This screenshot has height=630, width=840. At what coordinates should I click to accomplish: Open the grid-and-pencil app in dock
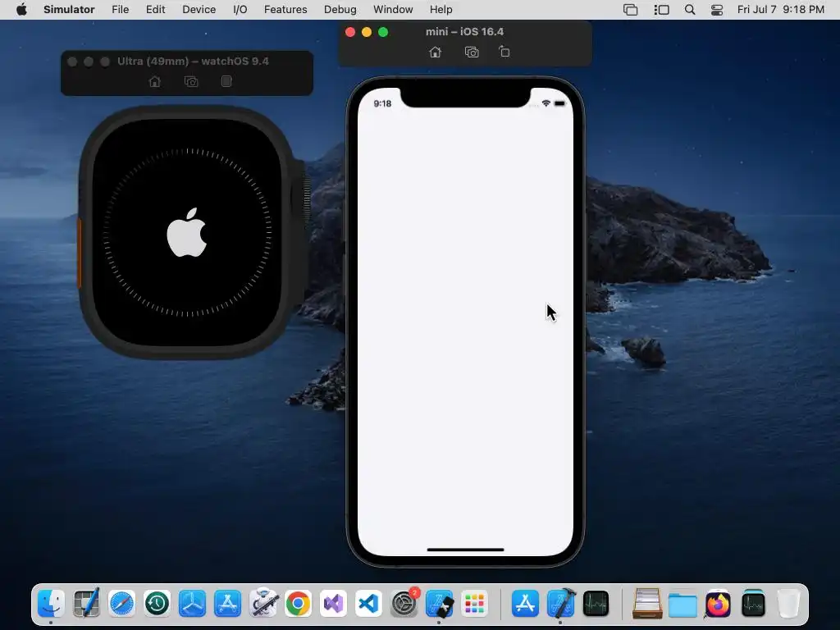(x=86, y=604)
